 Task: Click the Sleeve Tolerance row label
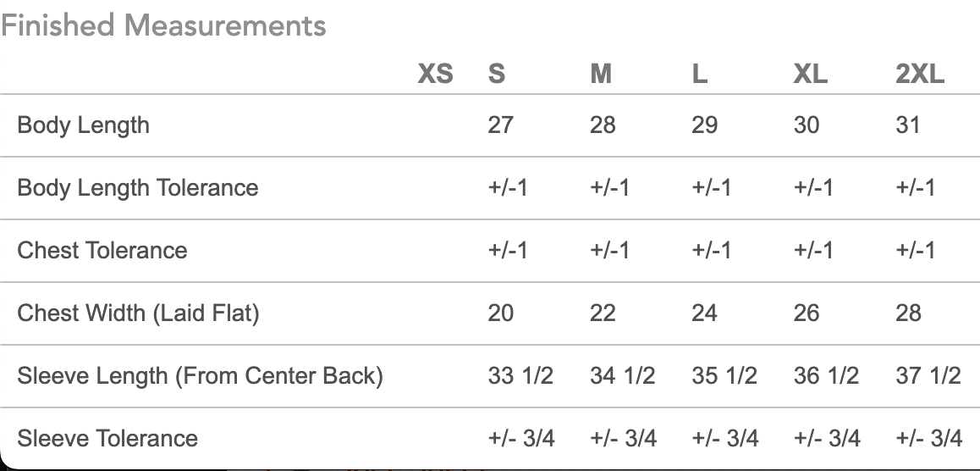point(107,438)
